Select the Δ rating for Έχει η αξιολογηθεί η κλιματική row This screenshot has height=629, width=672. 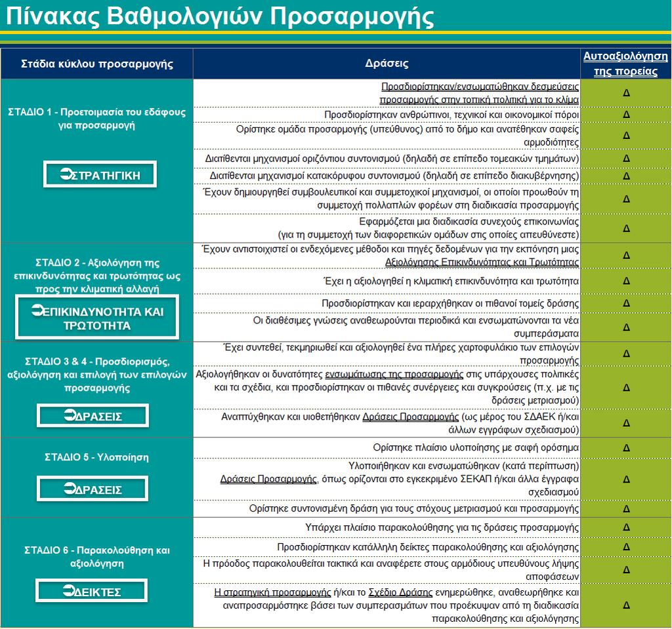pyautogui.click(x=626, y=281)
